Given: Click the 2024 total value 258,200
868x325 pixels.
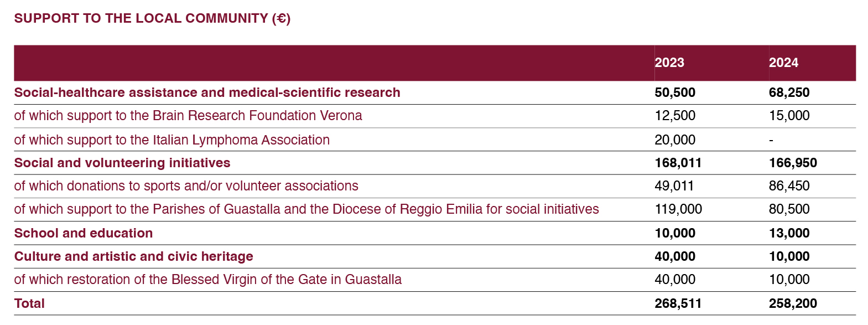Looking at the screenshot, I should point(793,303).
